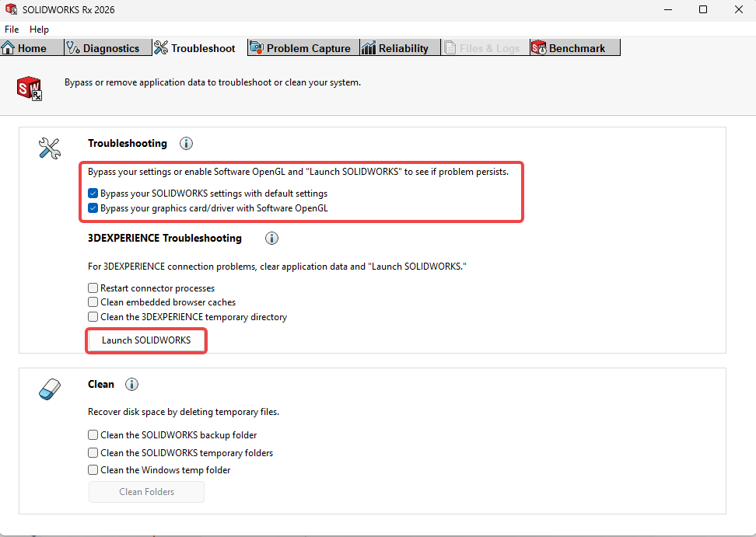Open the Home tab
Image resolution: width=756 pixels, height=537 pixels.
32,47
